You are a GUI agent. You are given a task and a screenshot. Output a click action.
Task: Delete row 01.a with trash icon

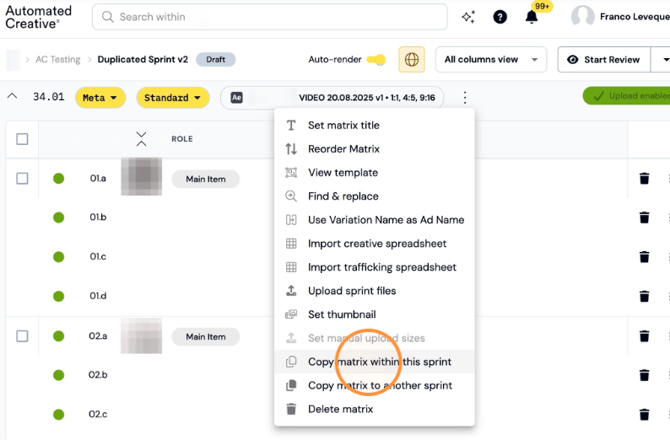tap(644, 178)
